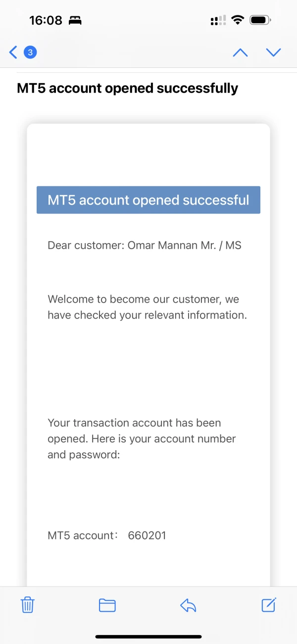The image size is (297, 644).
Task: Tap the home indicator bar at the bottom
Action: (148, 636)
